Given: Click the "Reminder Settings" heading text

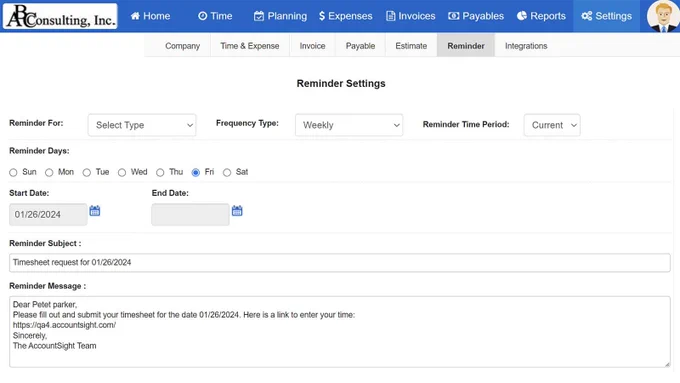Looking at the screenshot, I should pyautogui.click(x=341, y=83).
